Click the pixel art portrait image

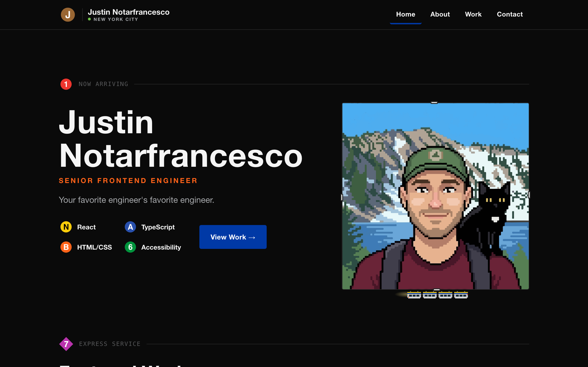435,196
